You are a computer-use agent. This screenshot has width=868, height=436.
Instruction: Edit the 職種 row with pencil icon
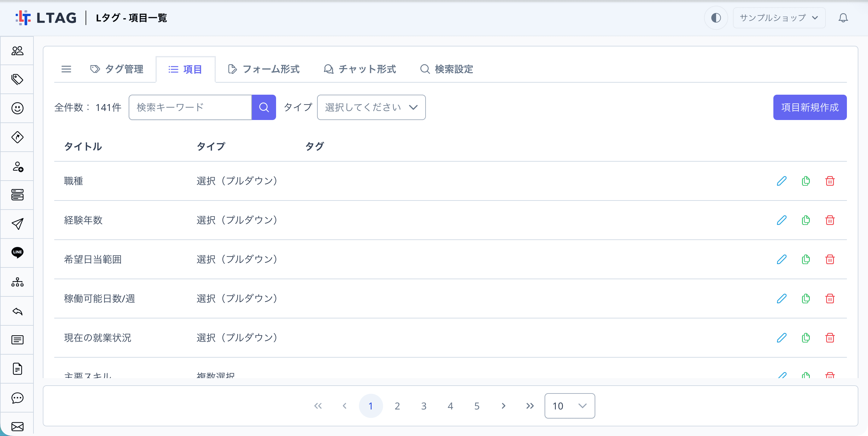[782, 181]
